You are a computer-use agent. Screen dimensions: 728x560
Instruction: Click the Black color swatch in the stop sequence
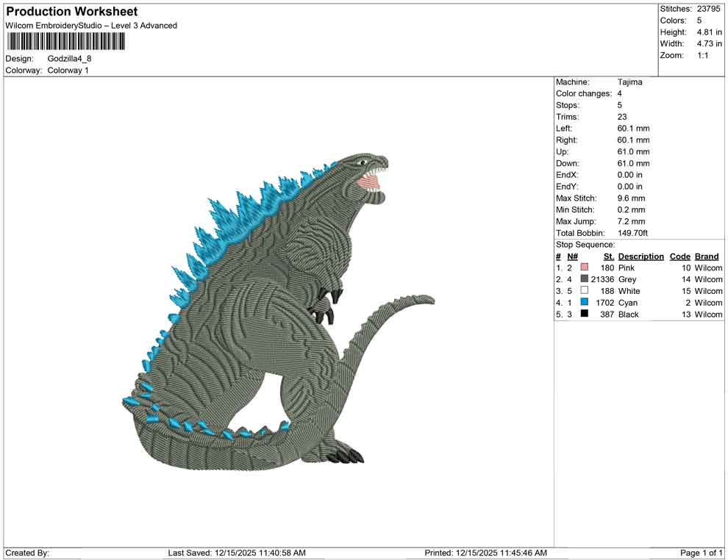(x=585, y=314)
